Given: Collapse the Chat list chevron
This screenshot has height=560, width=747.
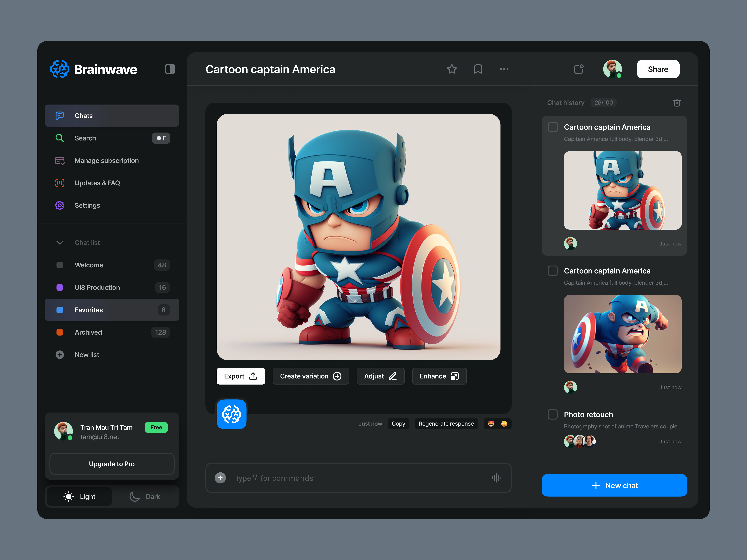Looking at the screenshot, I should pos(60,242).
